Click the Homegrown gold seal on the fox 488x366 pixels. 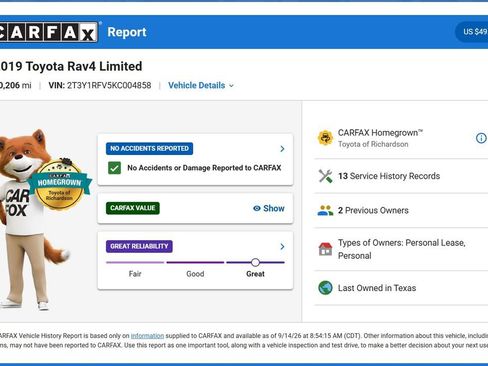tap(59, 184)
